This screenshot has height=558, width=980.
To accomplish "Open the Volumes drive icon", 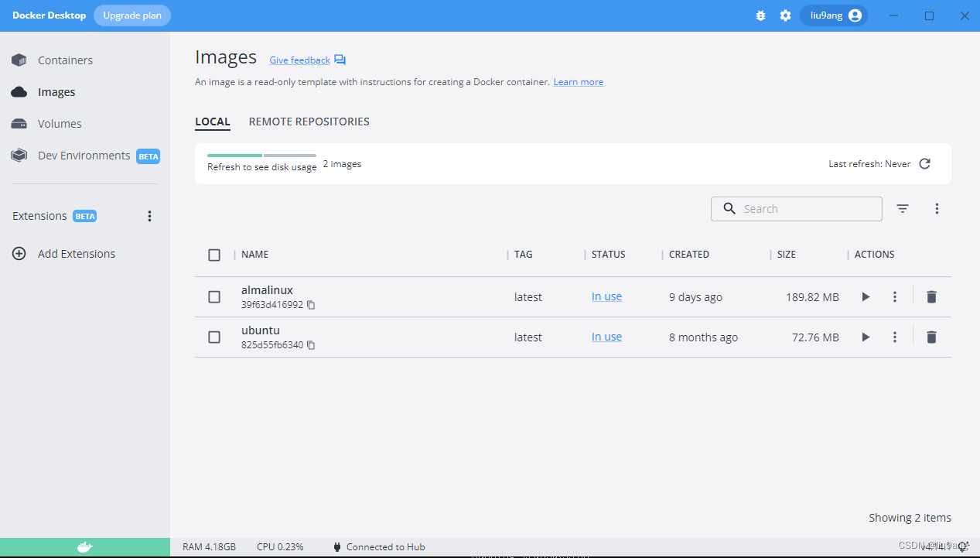I will point(19,124).
